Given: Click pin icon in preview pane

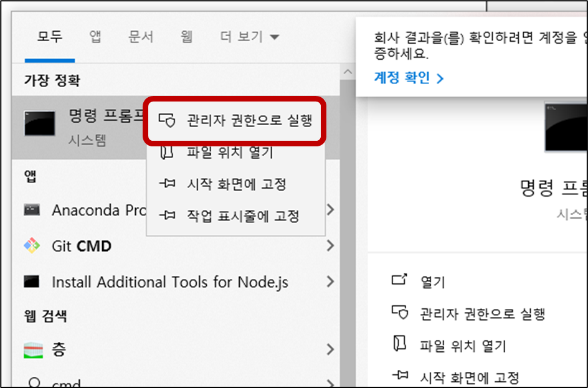Looking at the screenshot, I should point(400,374).
